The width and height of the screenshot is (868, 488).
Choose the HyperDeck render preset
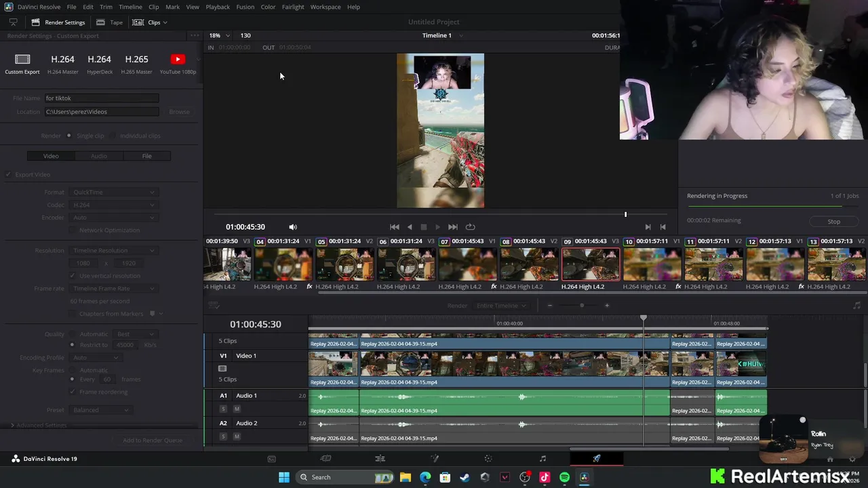(100, 64)
